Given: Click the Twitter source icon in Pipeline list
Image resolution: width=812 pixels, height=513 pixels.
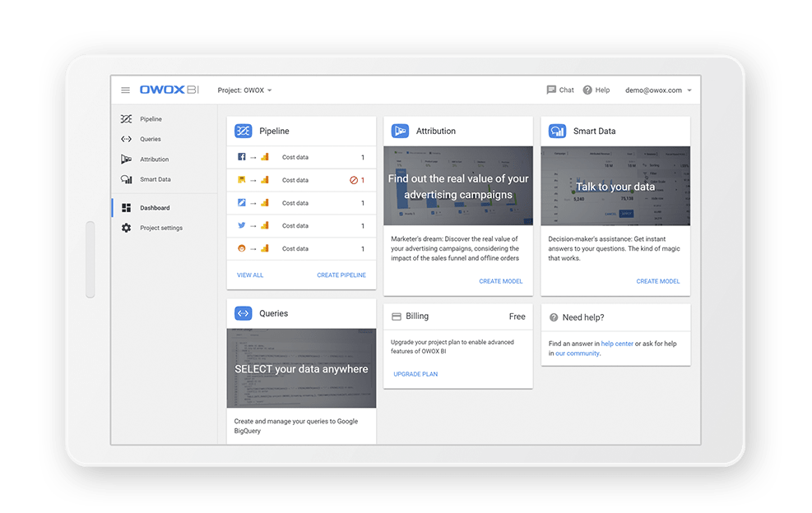Looking at the screenshot, I should [240, 226].
